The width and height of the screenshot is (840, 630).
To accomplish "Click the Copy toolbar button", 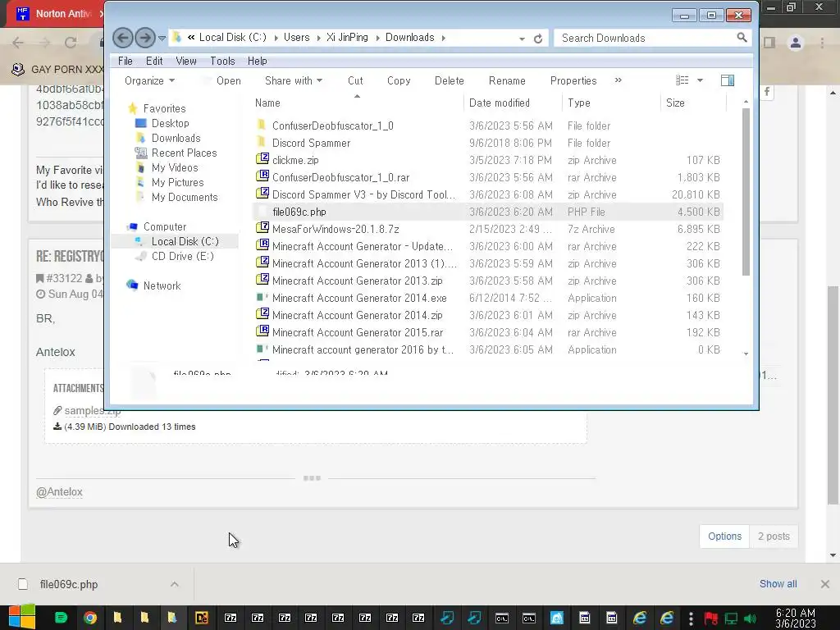I will tap(399, 81).
